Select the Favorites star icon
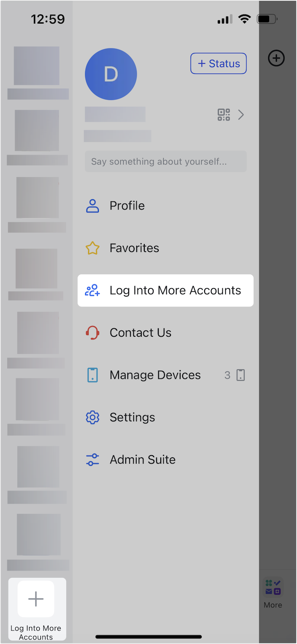The width and height of the screenshot is (297, 644). [92, 248]
